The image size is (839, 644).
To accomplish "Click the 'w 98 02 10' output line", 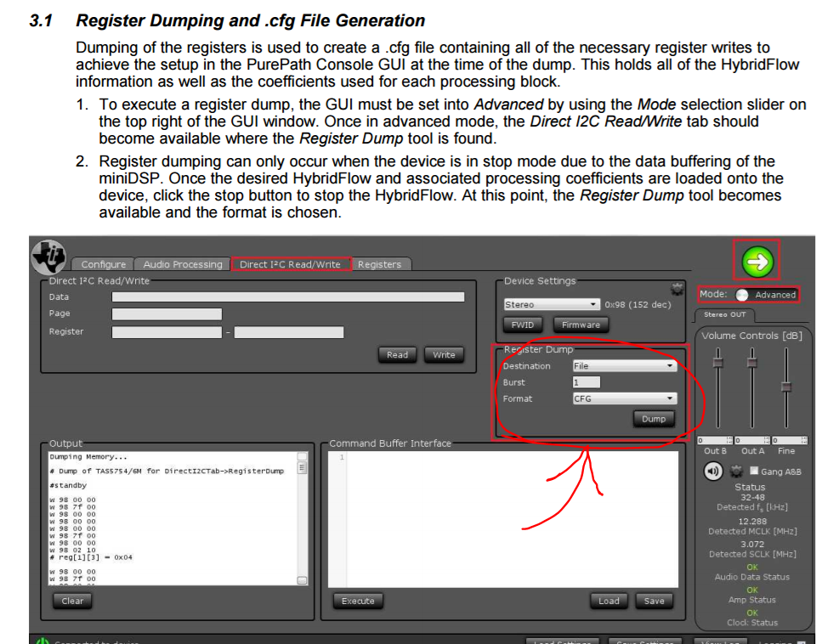I will [72, 550].
